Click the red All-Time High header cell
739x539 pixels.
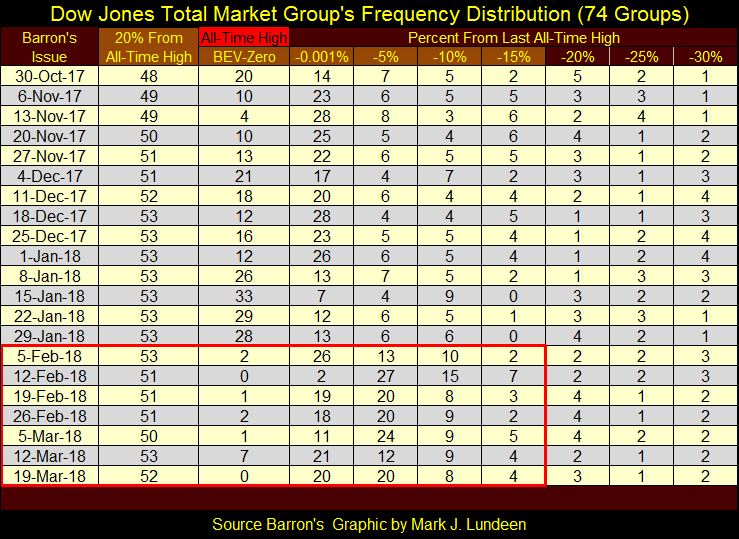(x=244, y=37)
